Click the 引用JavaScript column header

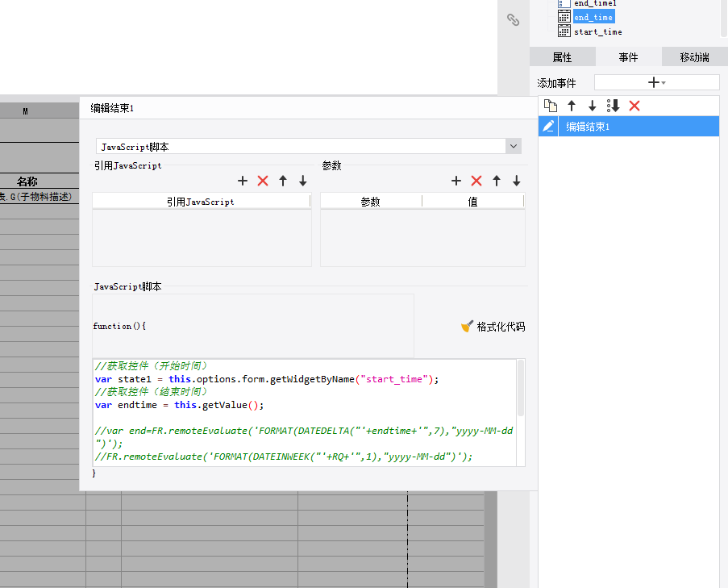pyautogui.click(x=201, y=202)
